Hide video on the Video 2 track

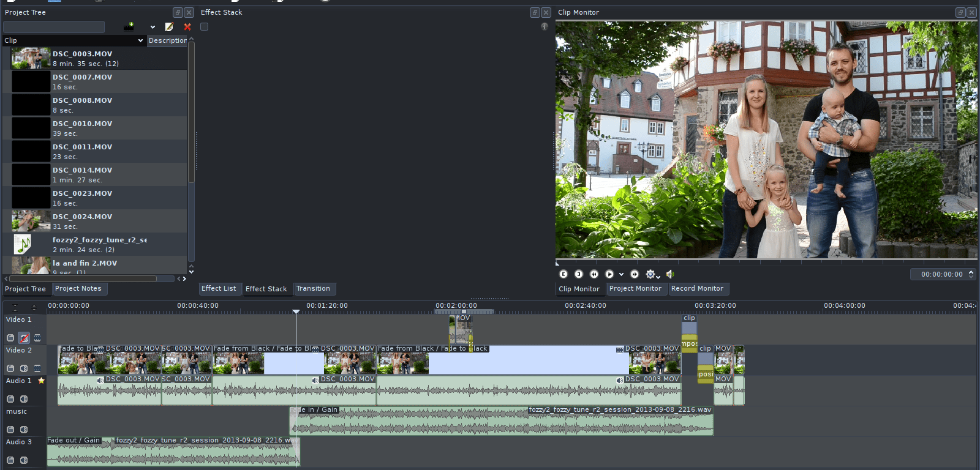37,368
